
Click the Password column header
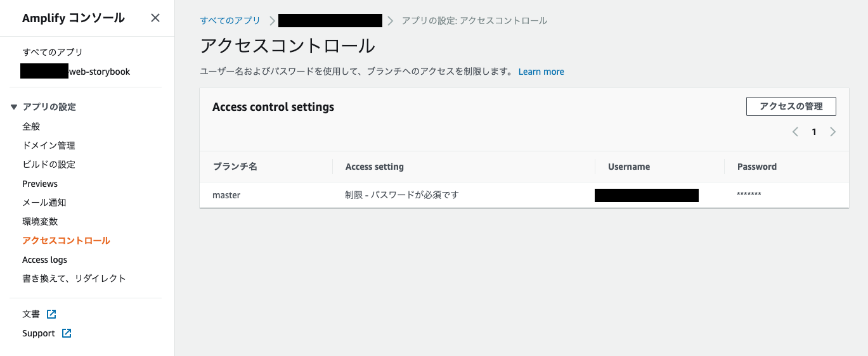757,167
